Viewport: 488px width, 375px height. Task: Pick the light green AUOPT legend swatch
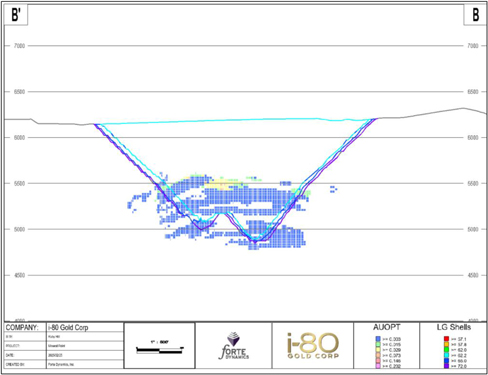[378, 344]
